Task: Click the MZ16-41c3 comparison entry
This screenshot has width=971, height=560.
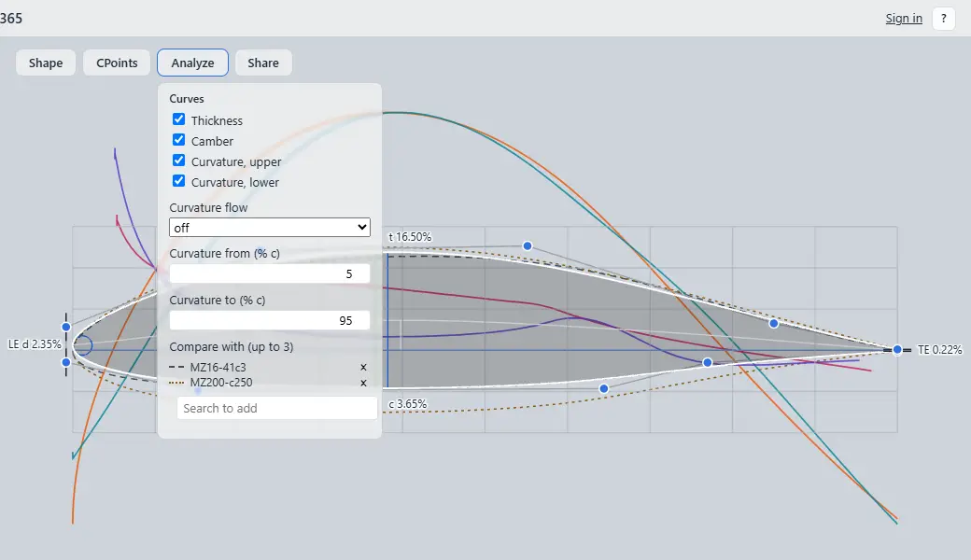Action: [218, 367]
